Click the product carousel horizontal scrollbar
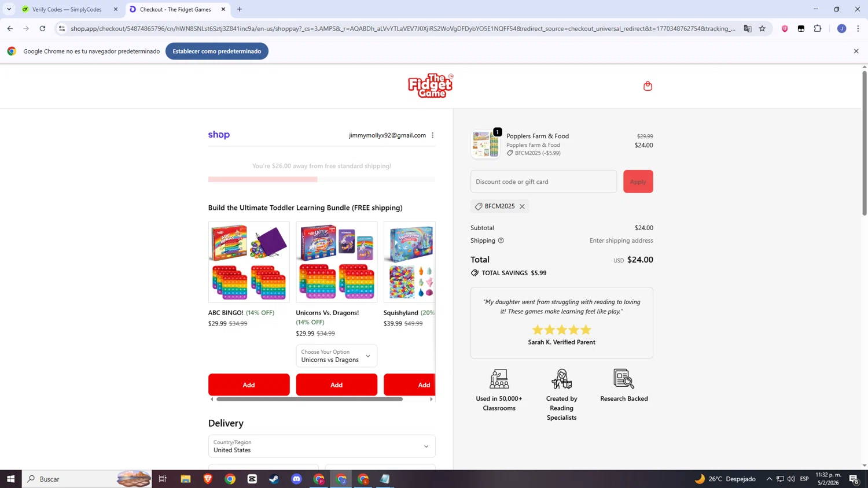Screen dimensions: 868x488 point(310,399)
